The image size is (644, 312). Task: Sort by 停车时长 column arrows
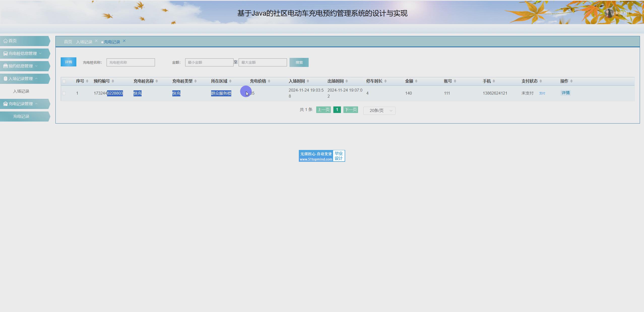[x=385, y=81]
